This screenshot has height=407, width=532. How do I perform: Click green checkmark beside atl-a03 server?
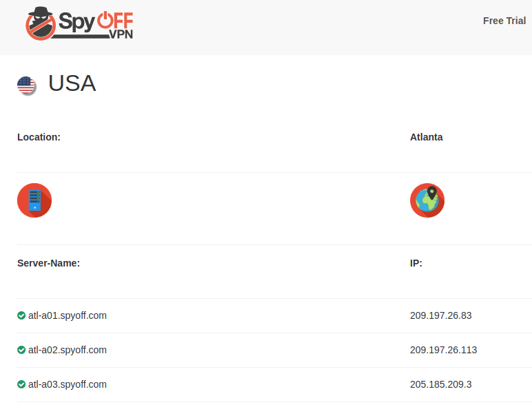coord(21,384)
